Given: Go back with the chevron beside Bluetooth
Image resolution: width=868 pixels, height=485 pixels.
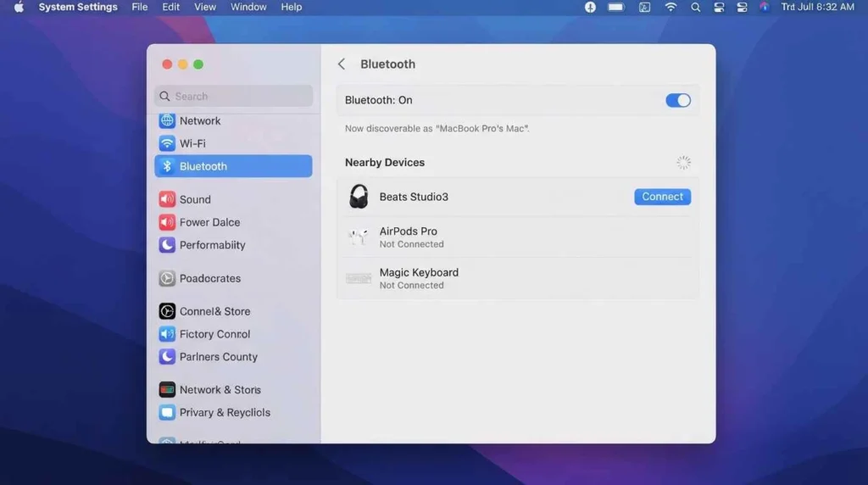Looking at the screenshot, I should (x=342, y=64).
